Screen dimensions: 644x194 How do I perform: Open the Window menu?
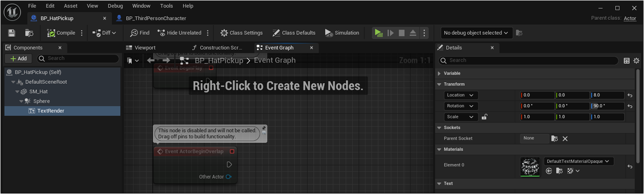click(x=141, y=6)
